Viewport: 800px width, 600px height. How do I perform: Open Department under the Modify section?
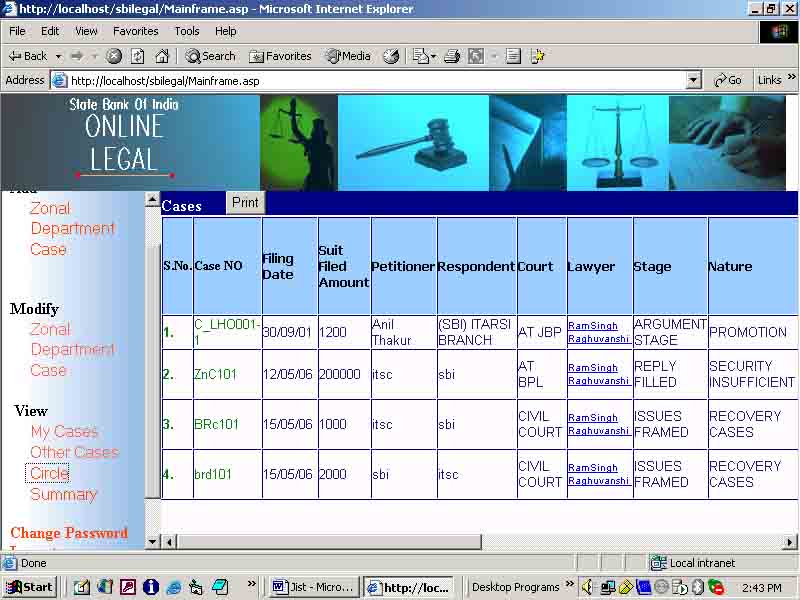73,349
